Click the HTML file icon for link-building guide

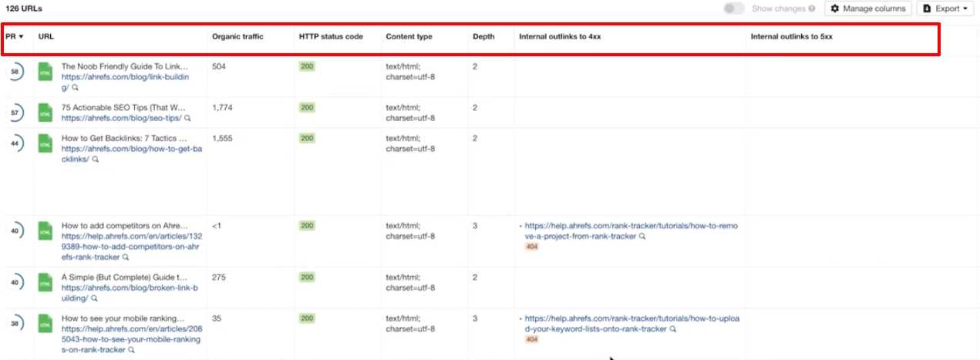45,72
